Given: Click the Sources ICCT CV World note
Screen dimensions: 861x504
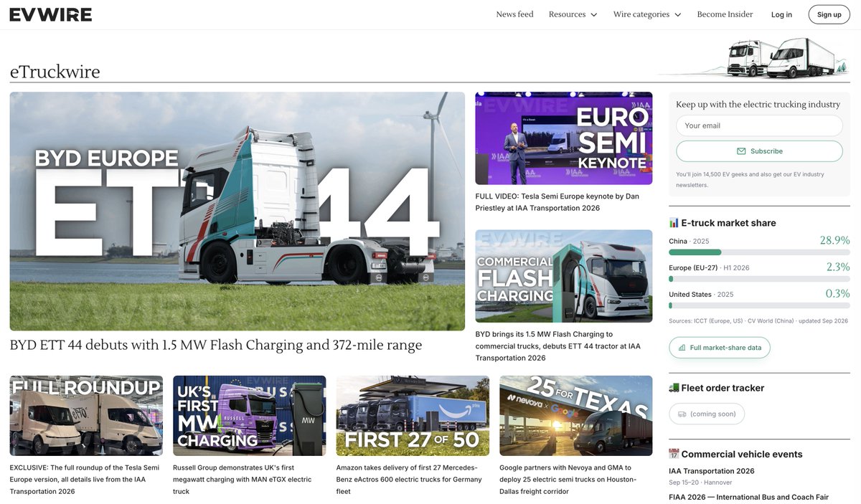Looking at the screenshot, I should pos(758,321).
